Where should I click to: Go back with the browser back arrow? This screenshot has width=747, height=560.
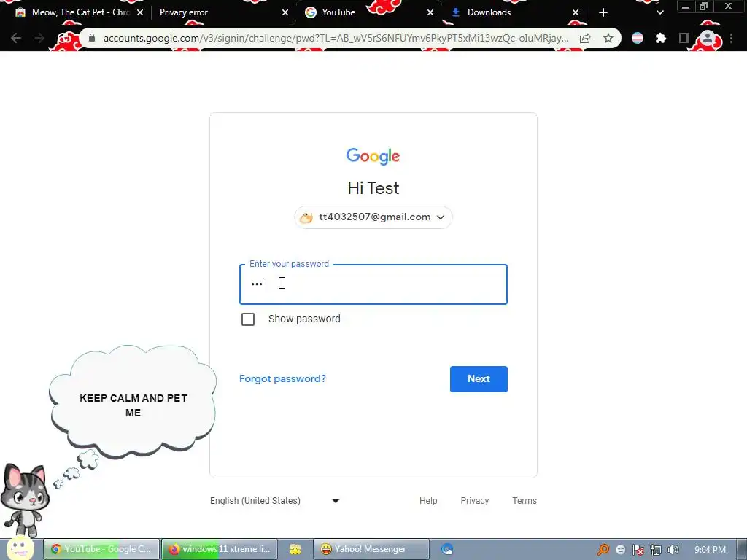coord(16,38)
